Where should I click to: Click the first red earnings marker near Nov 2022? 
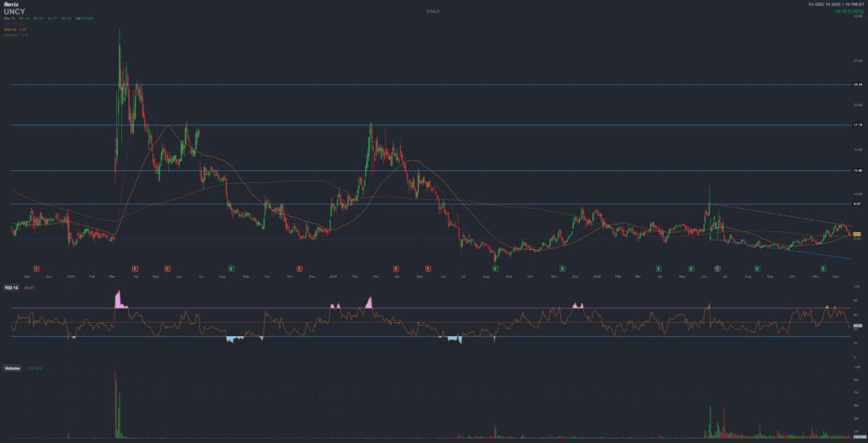point(36,268)
